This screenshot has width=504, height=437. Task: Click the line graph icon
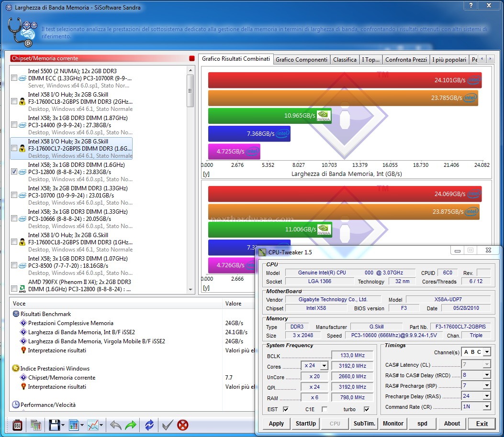93,425
